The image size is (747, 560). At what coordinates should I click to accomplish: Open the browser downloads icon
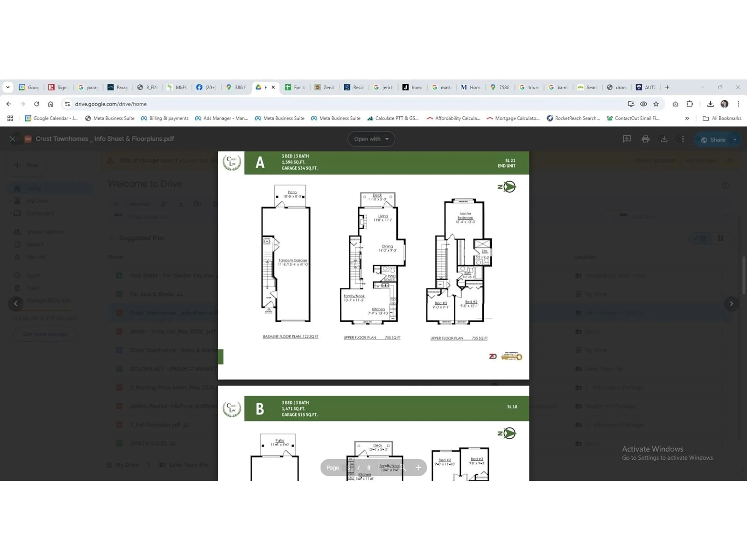710,104
